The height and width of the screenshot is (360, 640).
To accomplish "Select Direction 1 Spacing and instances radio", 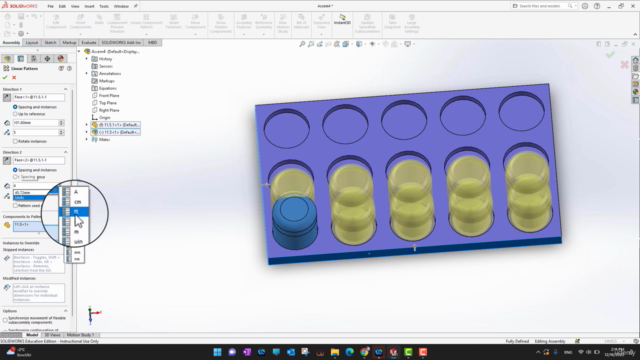I will (x=15, y=107).
